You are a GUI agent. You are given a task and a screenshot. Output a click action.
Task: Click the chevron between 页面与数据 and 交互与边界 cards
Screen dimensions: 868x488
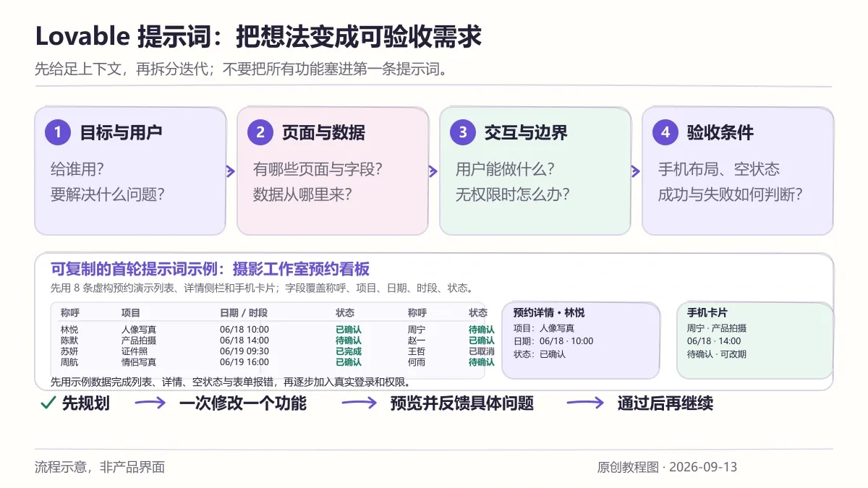(433, 171)
